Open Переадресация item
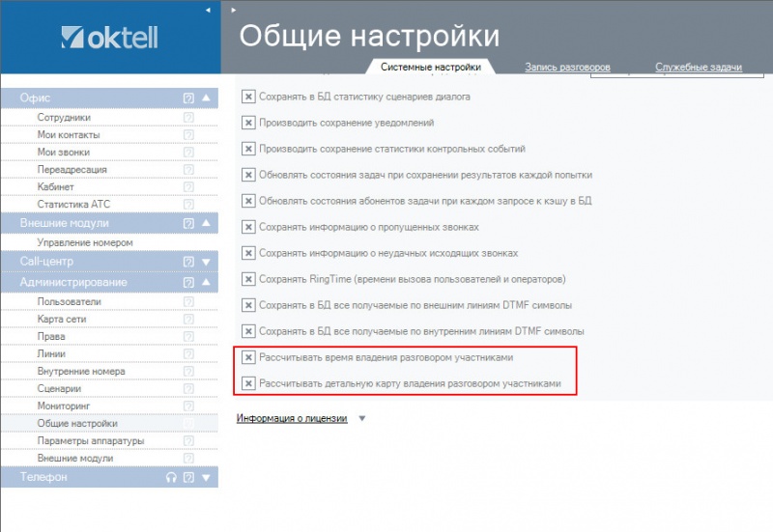Viewport: 773px width, 532px height. click(72, 170)
